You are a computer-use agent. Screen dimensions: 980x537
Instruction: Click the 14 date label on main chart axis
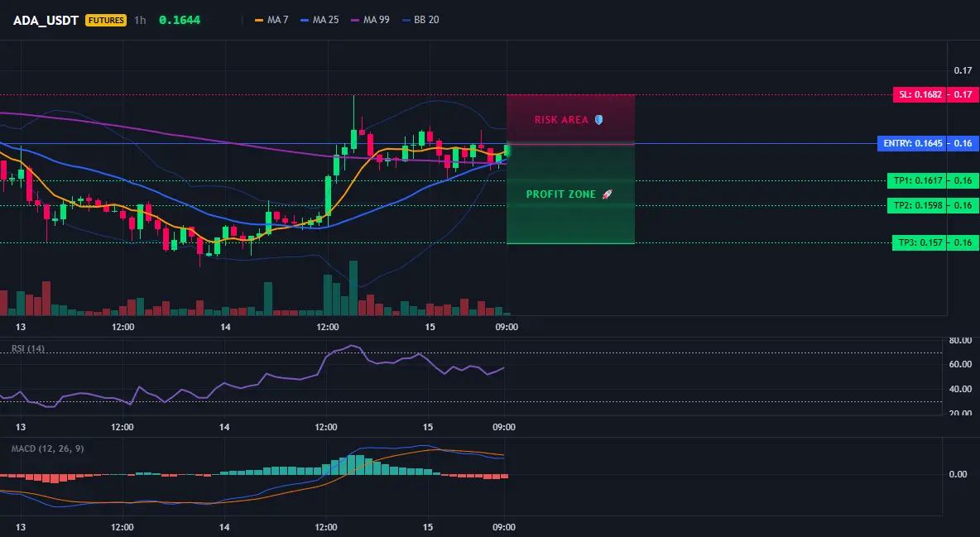point(225,327)
